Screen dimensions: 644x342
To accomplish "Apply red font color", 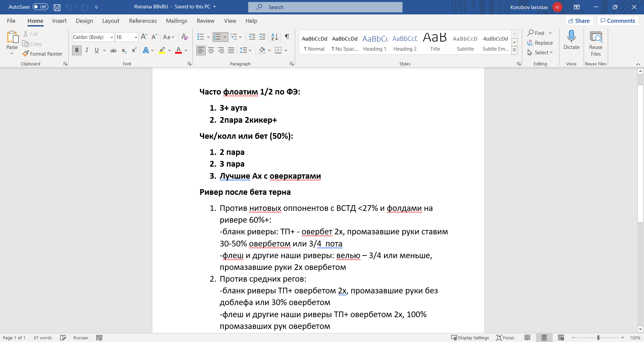I will point(178,50).
